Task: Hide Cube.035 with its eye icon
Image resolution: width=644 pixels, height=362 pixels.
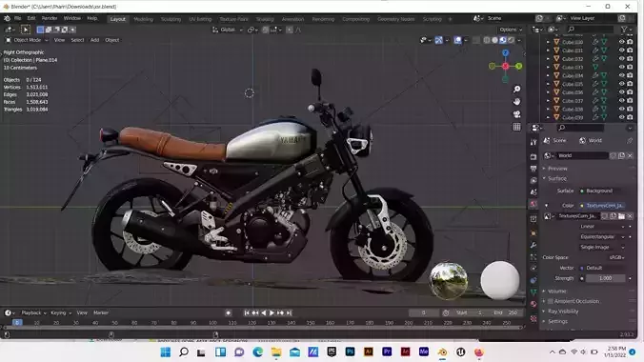Action: [x=621, y=84]
